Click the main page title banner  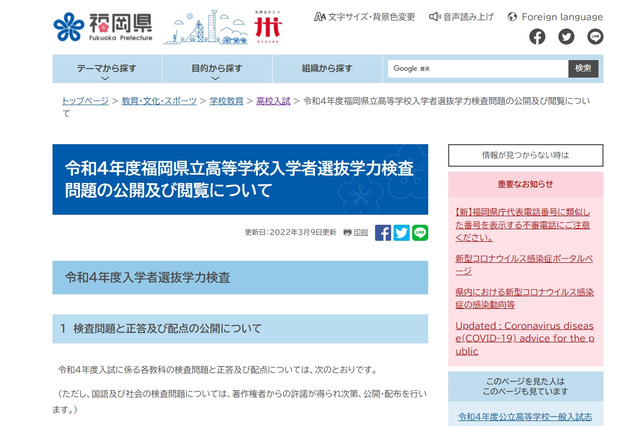click(x=240, y=179)
